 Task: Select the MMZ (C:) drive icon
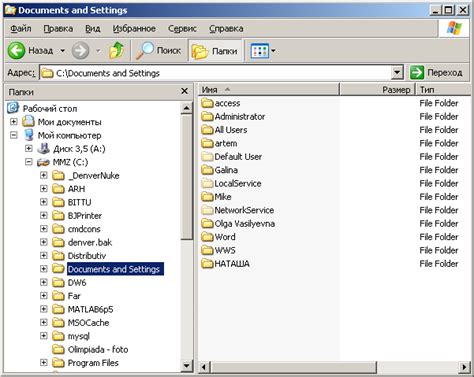[43, 162]
